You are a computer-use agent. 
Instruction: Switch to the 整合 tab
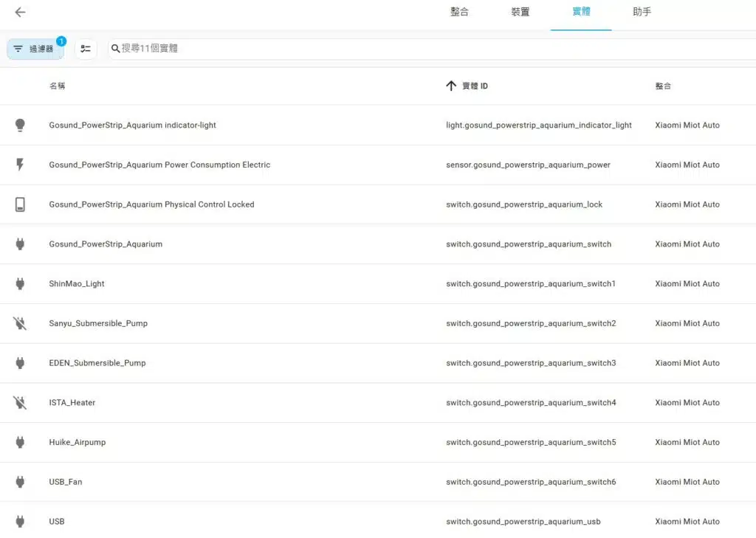(459, 12)
